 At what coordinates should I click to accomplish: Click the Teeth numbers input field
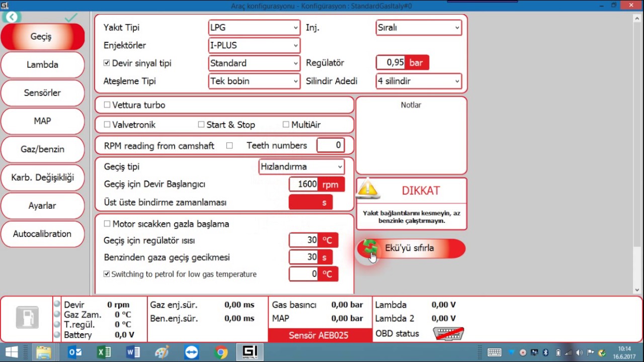pos(331,145)
